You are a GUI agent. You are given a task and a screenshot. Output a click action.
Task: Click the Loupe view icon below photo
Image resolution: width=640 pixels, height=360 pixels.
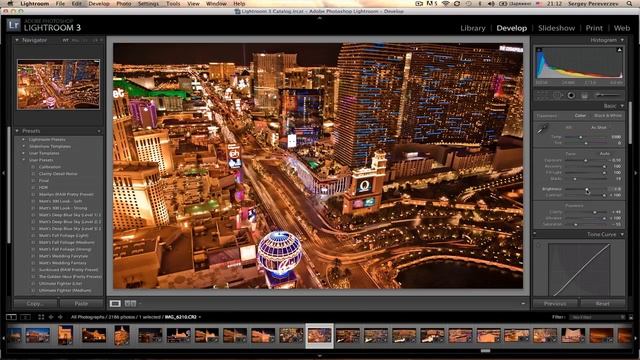[x=115, y=303]
